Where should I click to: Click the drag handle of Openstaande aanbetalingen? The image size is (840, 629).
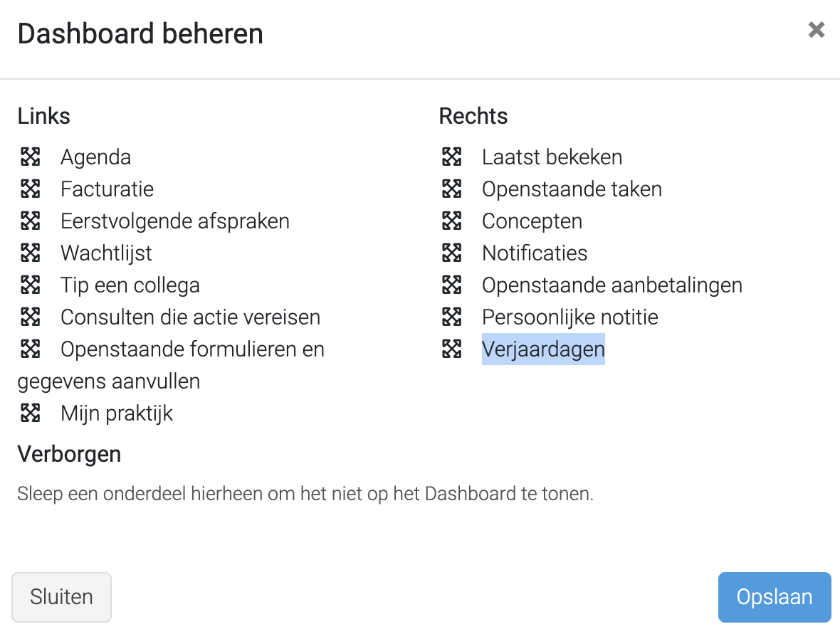tap(451, 285)
